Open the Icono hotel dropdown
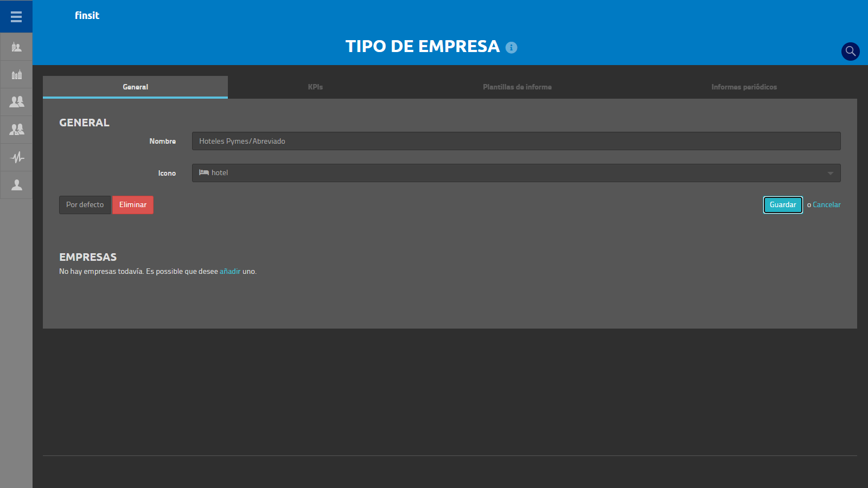The width and height of the screenshot is (868, 488). point(516,173)
